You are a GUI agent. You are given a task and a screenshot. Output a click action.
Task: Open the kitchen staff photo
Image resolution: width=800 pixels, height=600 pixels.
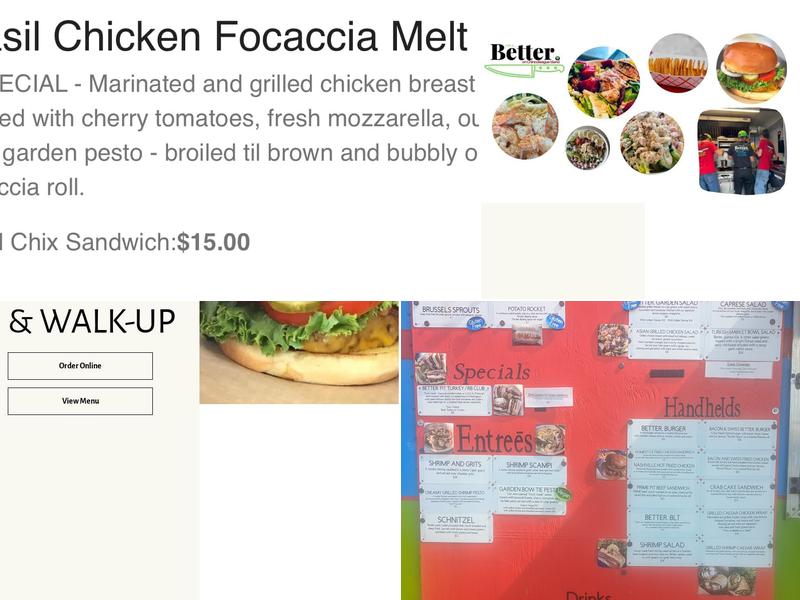click(x=742, y=151)
